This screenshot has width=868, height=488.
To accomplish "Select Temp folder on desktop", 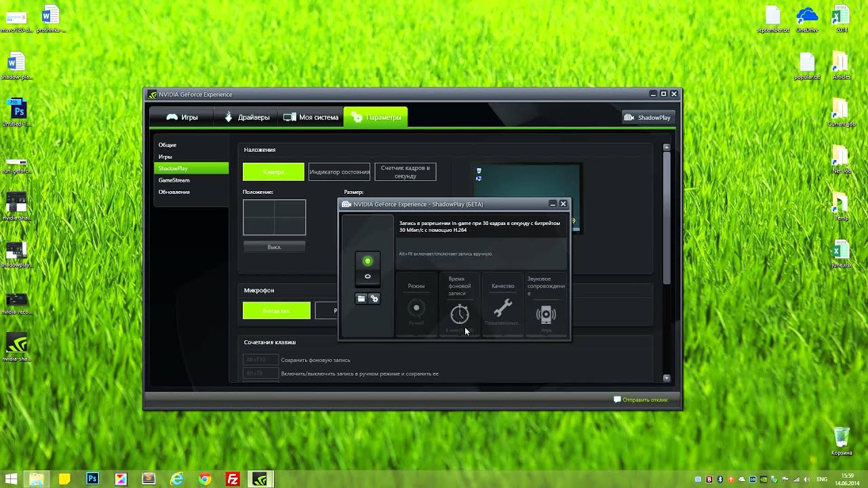I will point(841,207).
